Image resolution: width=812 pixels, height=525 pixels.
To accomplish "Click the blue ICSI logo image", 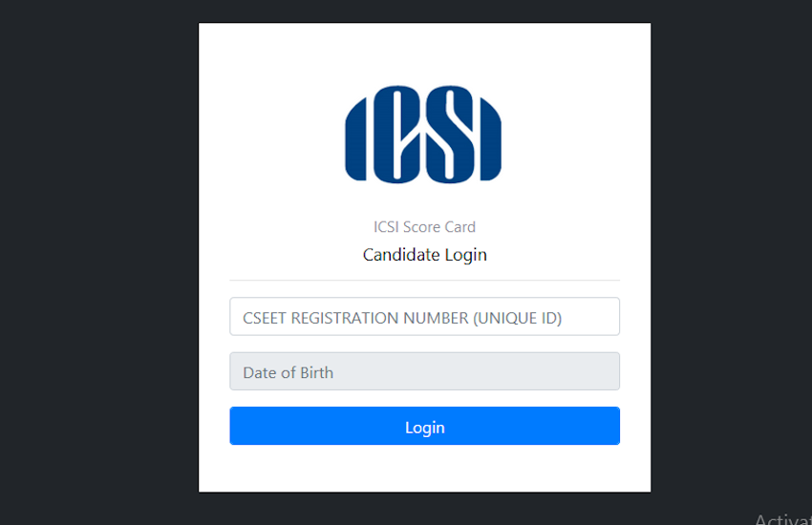I will tap(423, 134).
